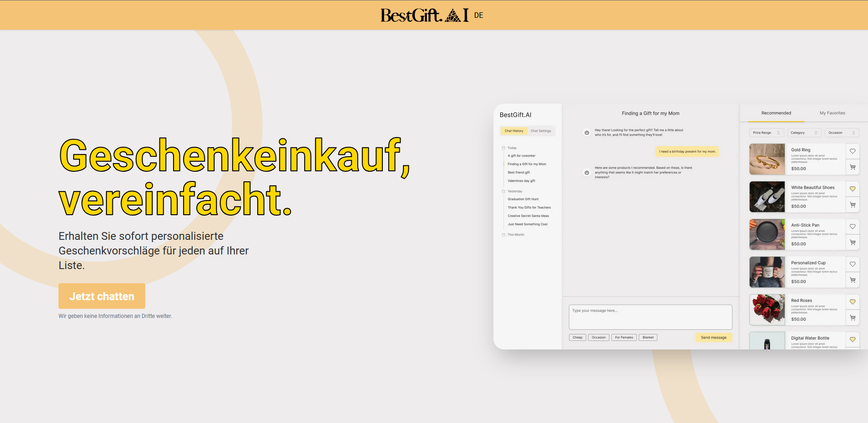Click the 'Geschenkeinkauf, vereinfacht.' headline
The width and height of the screenshot is (868, 423).
[x=234, y=177]
